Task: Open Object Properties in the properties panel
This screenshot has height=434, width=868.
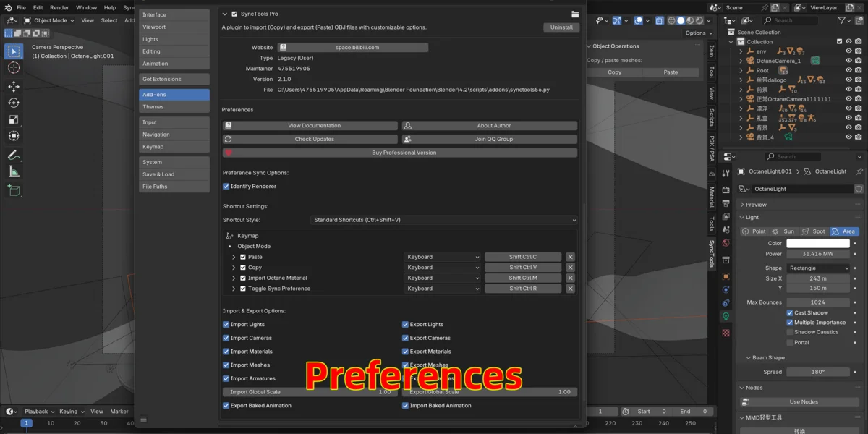Action: tap(727, 274)
